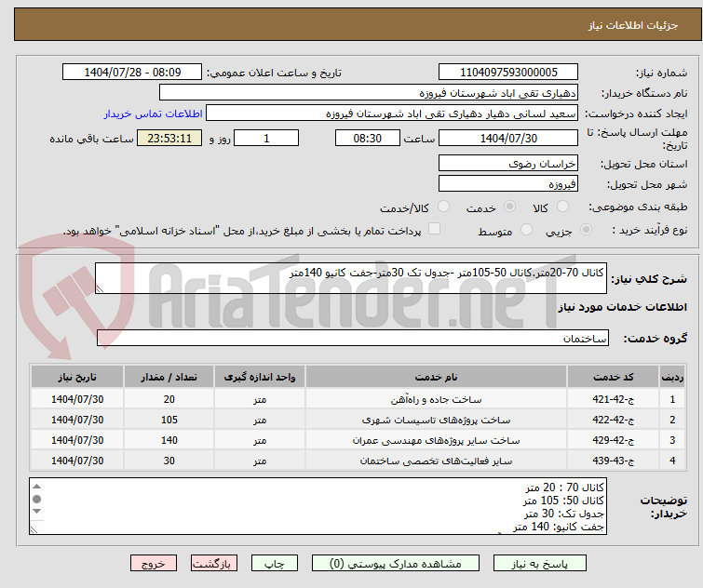Screen dimensions: 703x588
Task: Click سایر فعالیت‌های تخصصی ساختمان service name
Action: coord(436,461)
